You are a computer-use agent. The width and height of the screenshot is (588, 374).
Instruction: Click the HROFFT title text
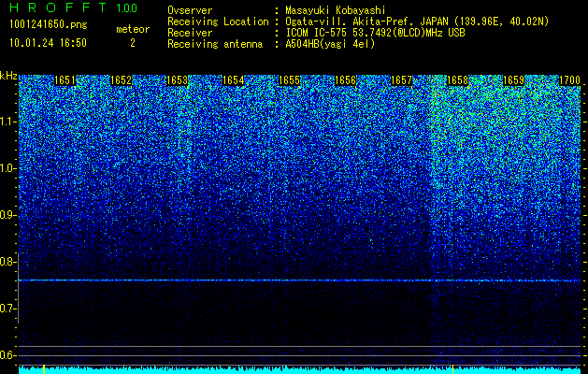pos(59,7)
